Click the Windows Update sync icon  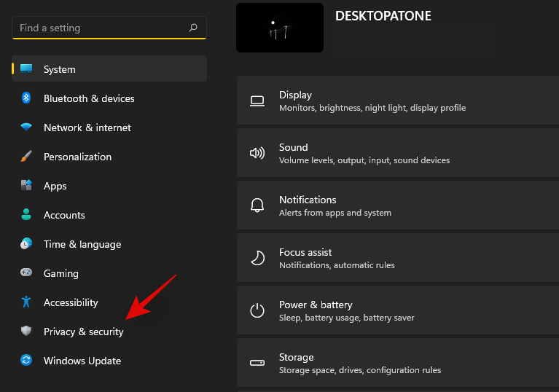click(26, 361)
